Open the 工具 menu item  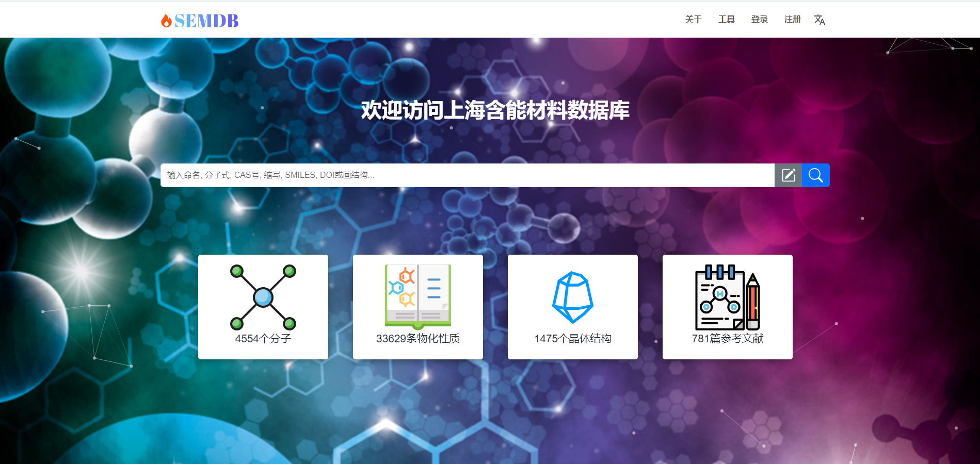tap(726, 20)
